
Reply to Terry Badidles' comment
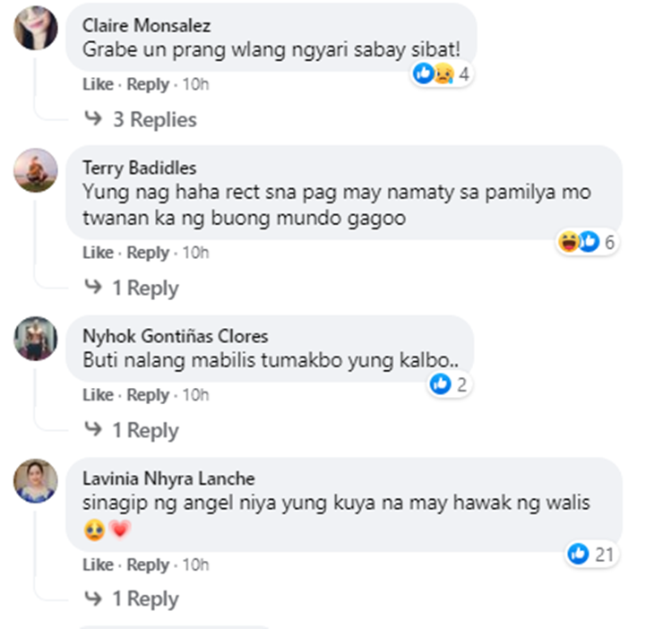coord(148,253)
